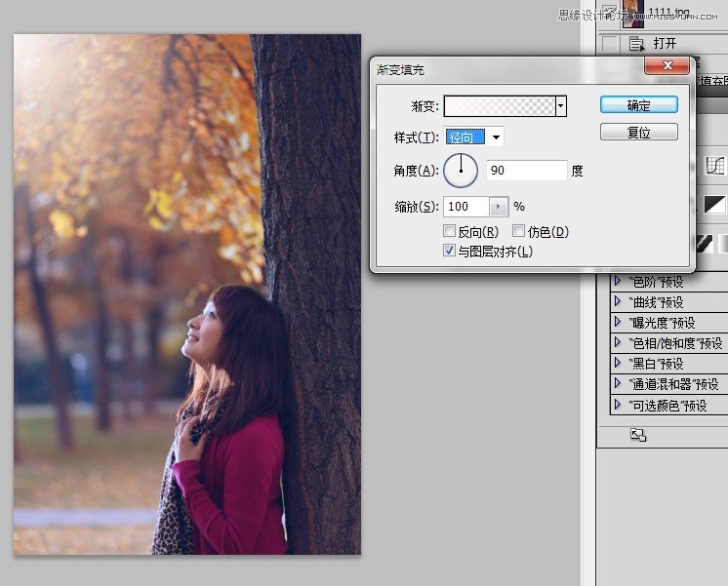Image resolution: width=728 pixels, height=586 pixels.
Task: Expand the "通道混和器"预设 presets group
Action: (618, 383)
